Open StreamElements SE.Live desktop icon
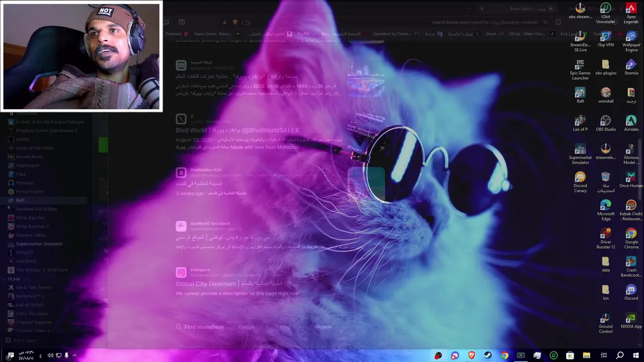This screenshot has height=362, width=644. 580,42
